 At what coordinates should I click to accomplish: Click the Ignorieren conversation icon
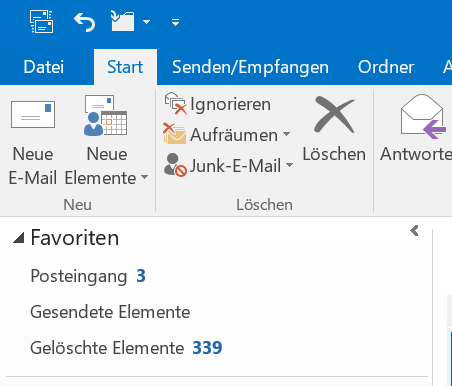[x=176, y=104]
